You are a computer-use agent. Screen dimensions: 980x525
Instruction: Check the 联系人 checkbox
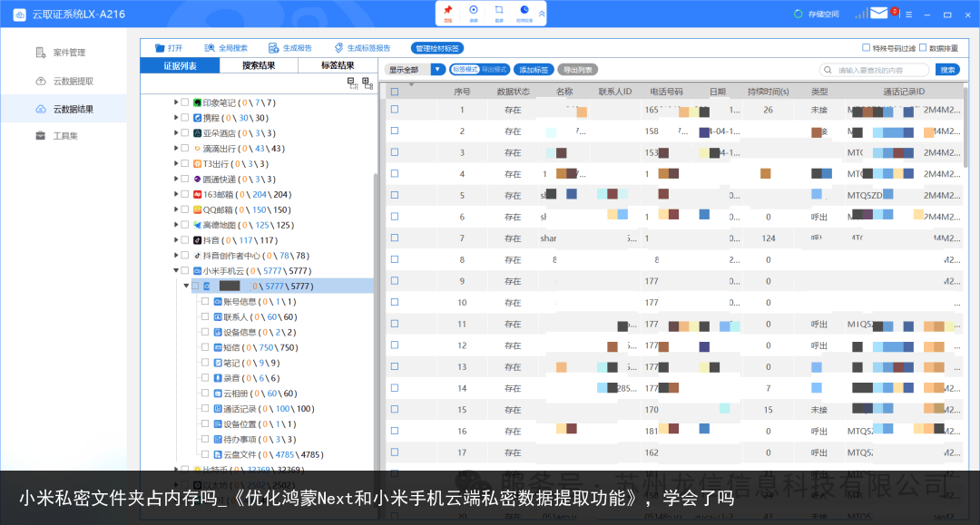(205, 316)
